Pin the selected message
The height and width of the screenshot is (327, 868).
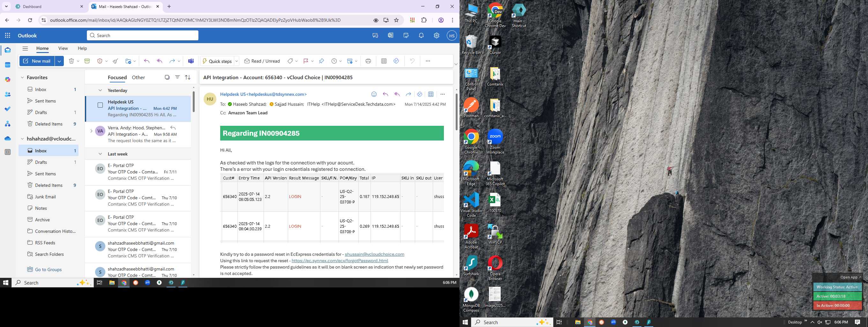[x=321, y=61]
